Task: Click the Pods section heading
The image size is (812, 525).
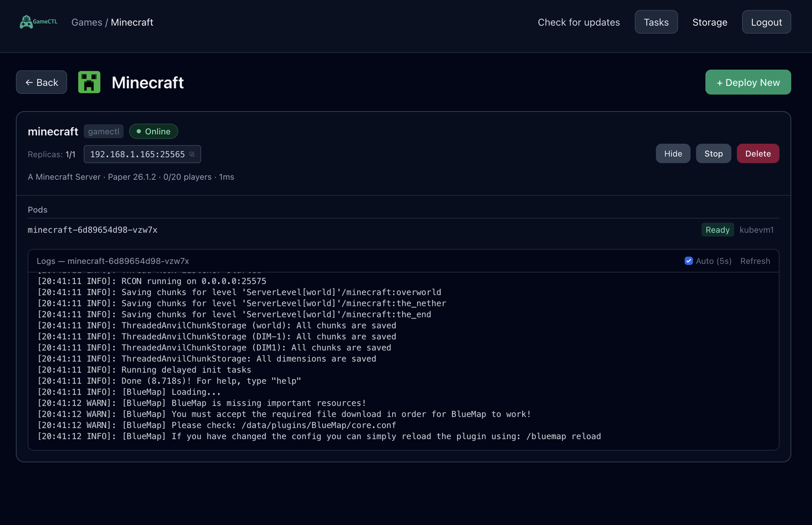Action: 38,210
